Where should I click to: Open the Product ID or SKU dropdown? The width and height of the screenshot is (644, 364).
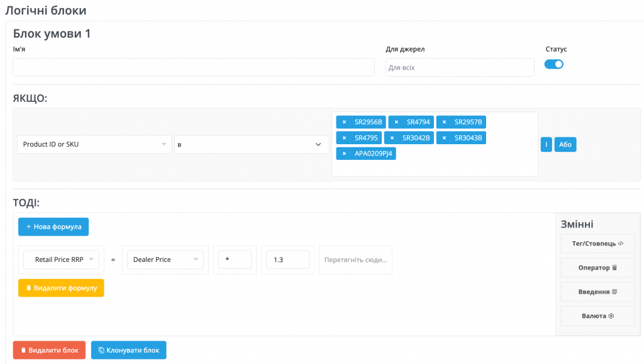click(x=94, y=144)
